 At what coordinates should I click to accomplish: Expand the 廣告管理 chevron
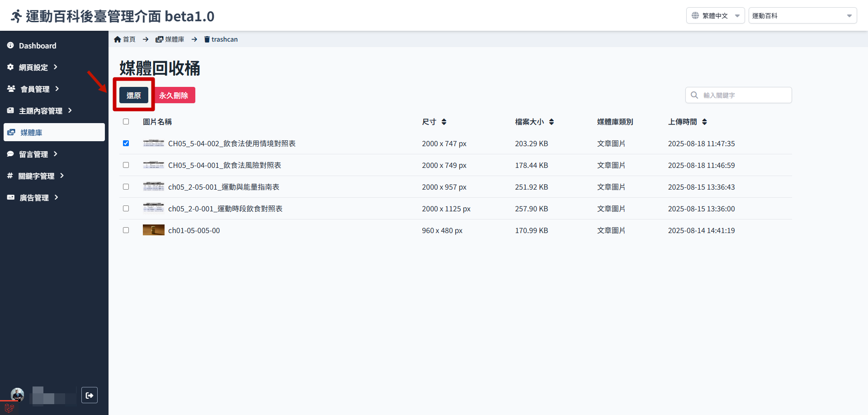click(x=57, y=197)
